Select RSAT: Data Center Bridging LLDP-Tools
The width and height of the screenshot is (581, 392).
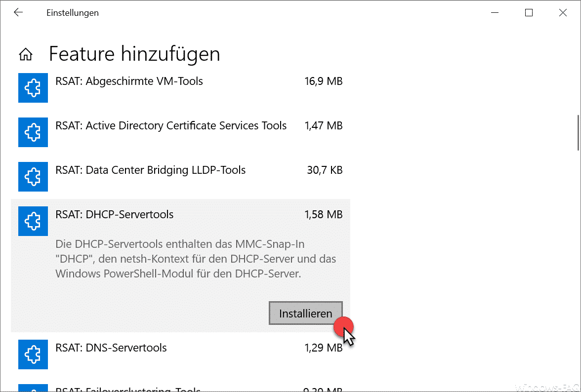click(180, 177)
